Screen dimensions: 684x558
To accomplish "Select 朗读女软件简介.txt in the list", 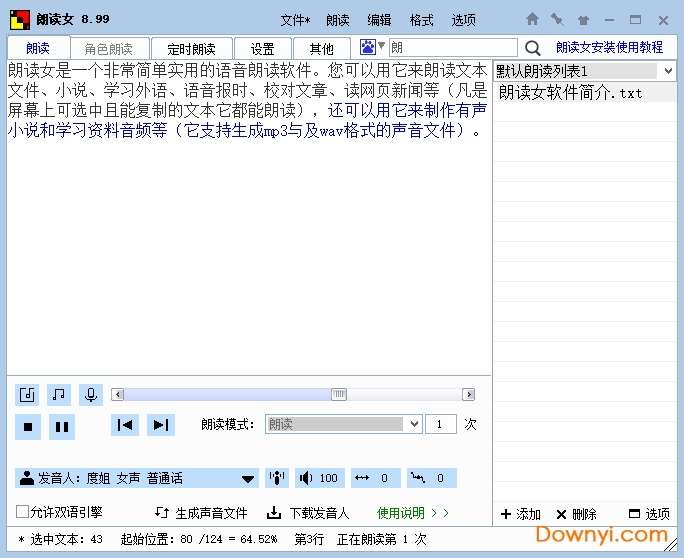I will tap(570, 93).
